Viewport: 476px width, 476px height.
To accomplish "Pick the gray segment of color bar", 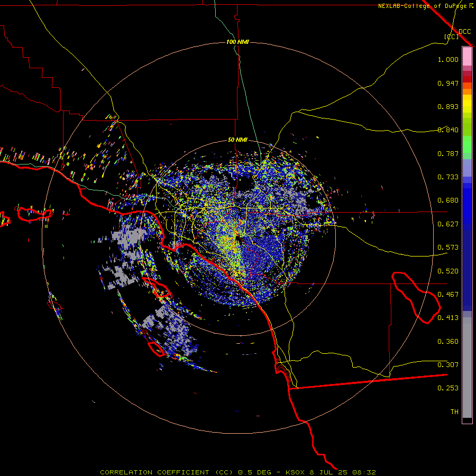I will pos(467,368).
